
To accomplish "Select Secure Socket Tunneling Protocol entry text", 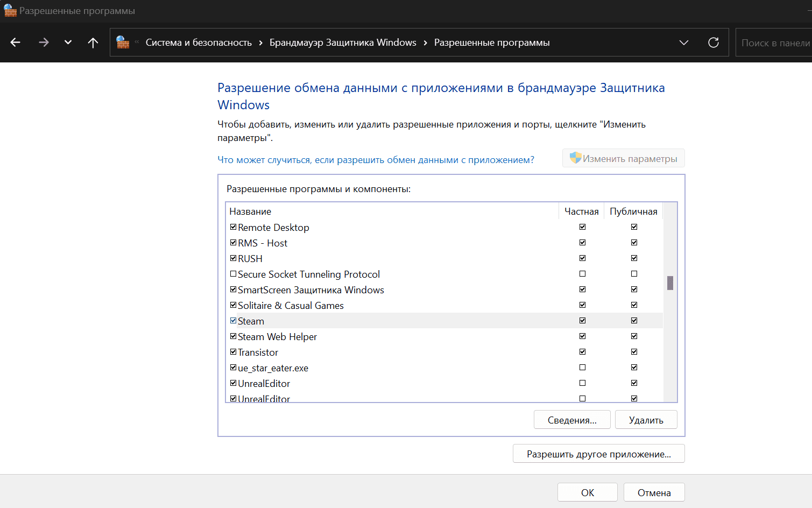I will [x=309, y=274].
